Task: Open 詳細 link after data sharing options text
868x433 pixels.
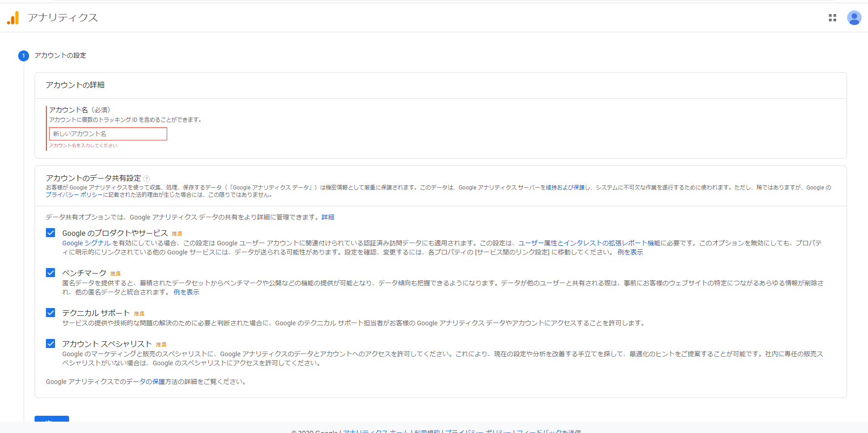Action: click(328, 217)
